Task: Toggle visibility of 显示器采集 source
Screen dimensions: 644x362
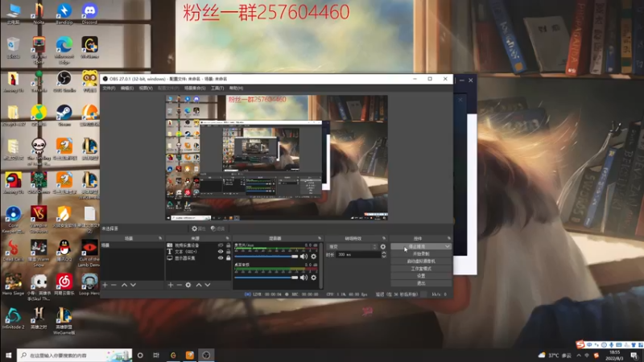Action: pos(221,258)
